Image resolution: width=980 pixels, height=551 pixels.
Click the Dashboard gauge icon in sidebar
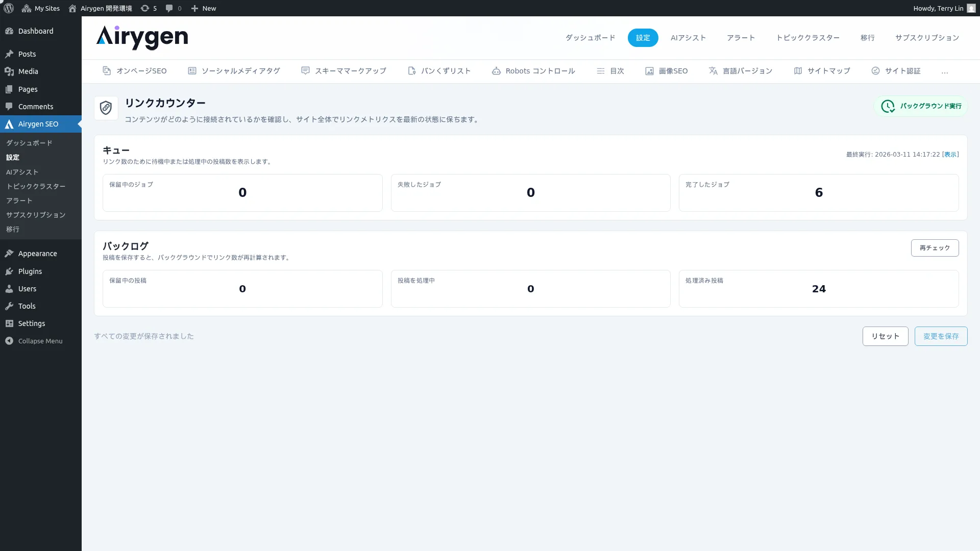coord(9,31)
